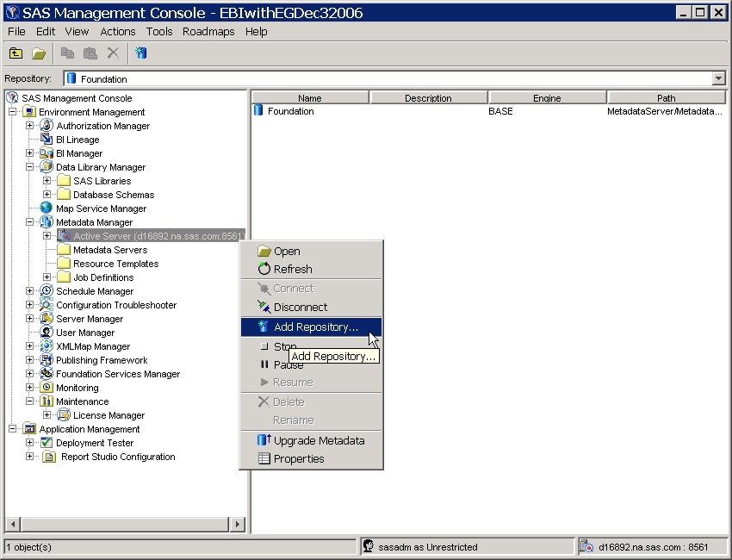This screenshot has width=732, height=560.
Task: Click the Foundation repository icon in list
Action: click(x=258, y=111)
